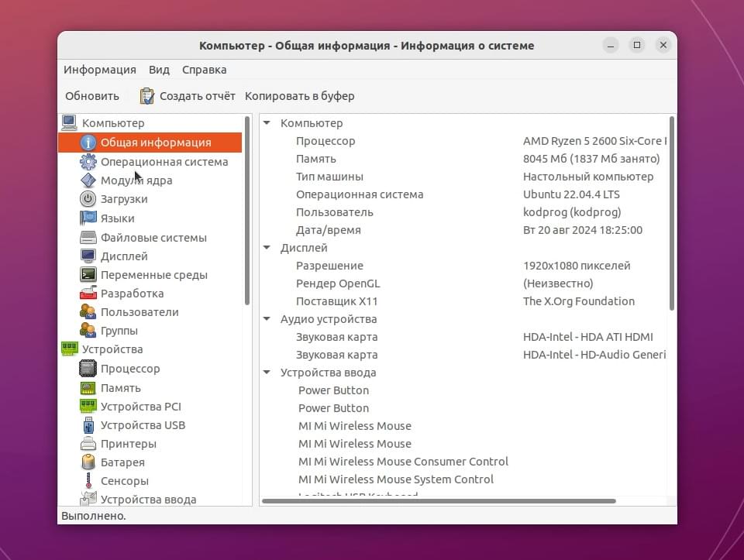Screen dimensions: 744x560
Task: Click the Процессор row label in details
Action: click(x=325, y=141)
